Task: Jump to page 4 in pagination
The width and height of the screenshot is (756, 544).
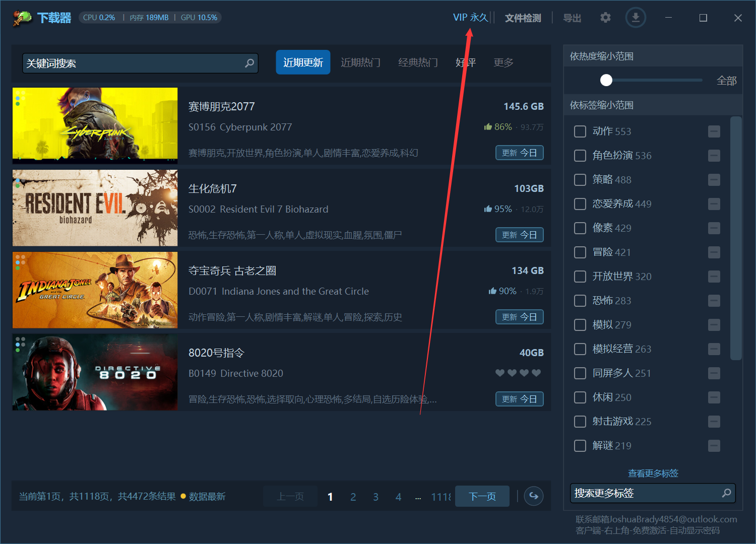Action: [398, 497]
